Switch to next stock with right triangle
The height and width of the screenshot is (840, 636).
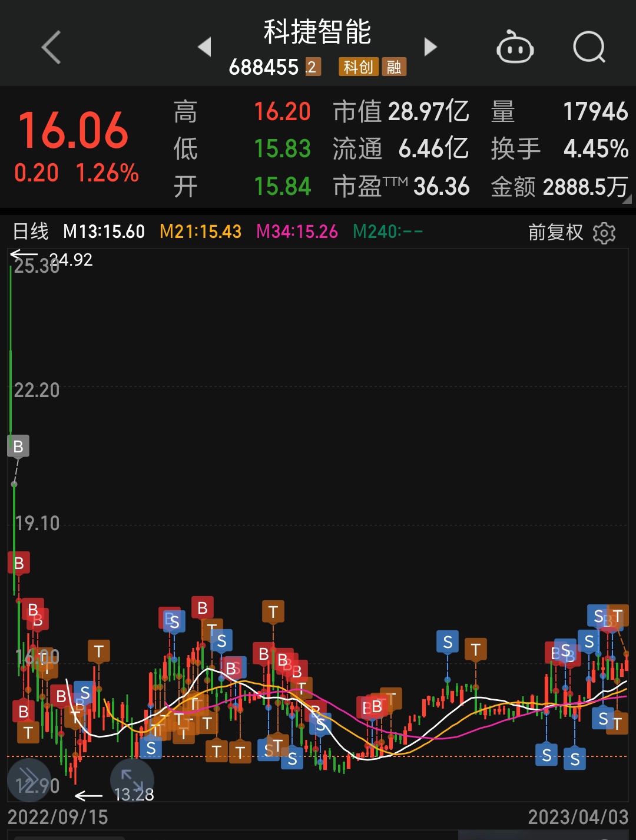(x=430, y=47)
